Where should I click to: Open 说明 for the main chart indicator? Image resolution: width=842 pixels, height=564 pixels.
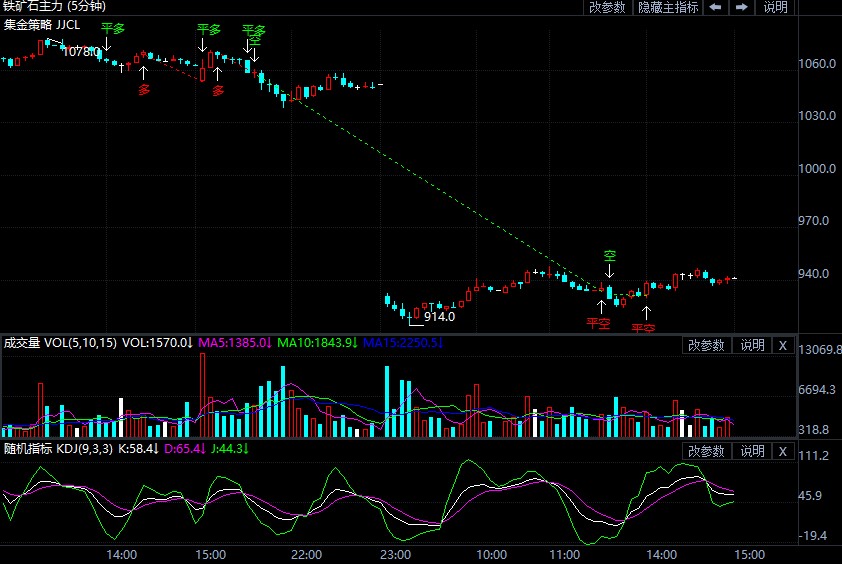tap(776, 7)
